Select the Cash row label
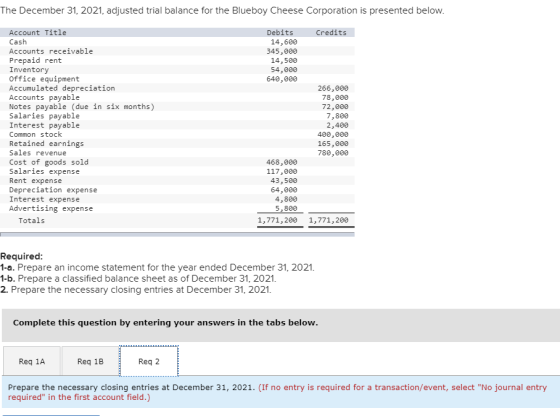This screenshot has width=560, height=416. (18, 42)
